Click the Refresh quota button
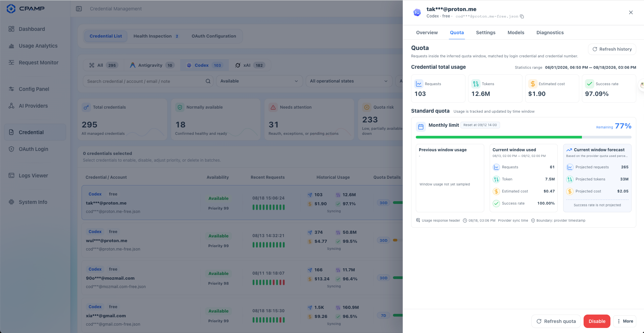644x333 pixels. point(556,321)
